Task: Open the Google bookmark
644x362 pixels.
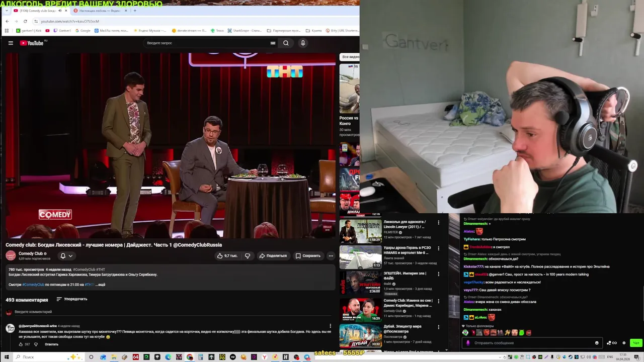Action: 83,31
